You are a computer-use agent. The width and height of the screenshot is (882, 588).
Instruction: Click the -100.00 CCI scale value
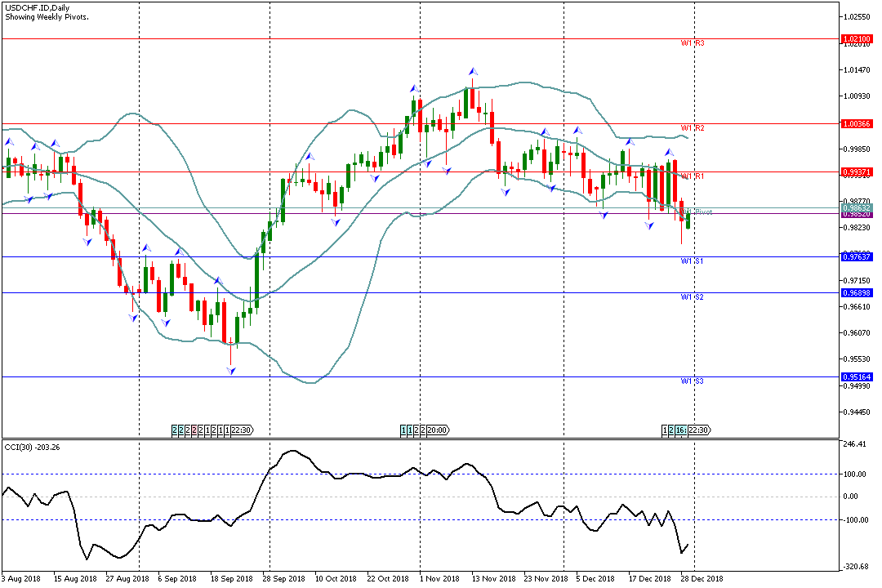point(854,520)
